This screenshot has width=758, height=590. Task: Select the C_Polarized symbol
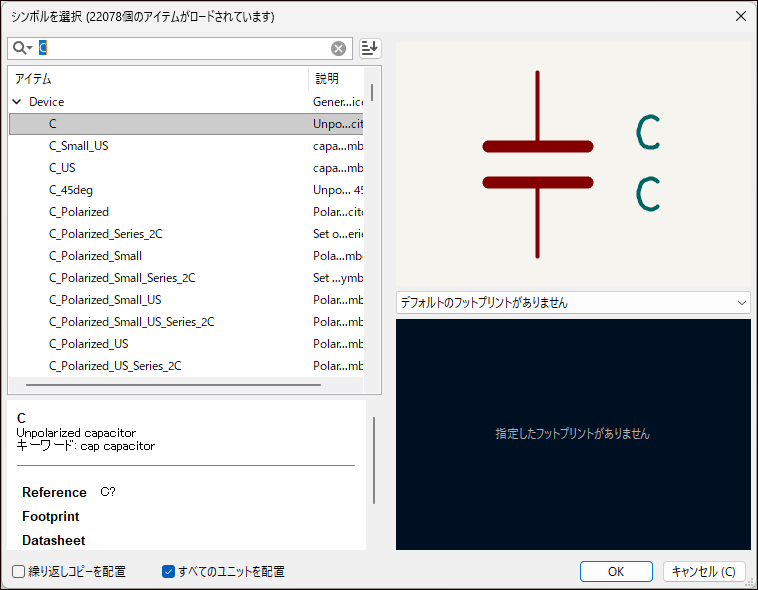79,212
